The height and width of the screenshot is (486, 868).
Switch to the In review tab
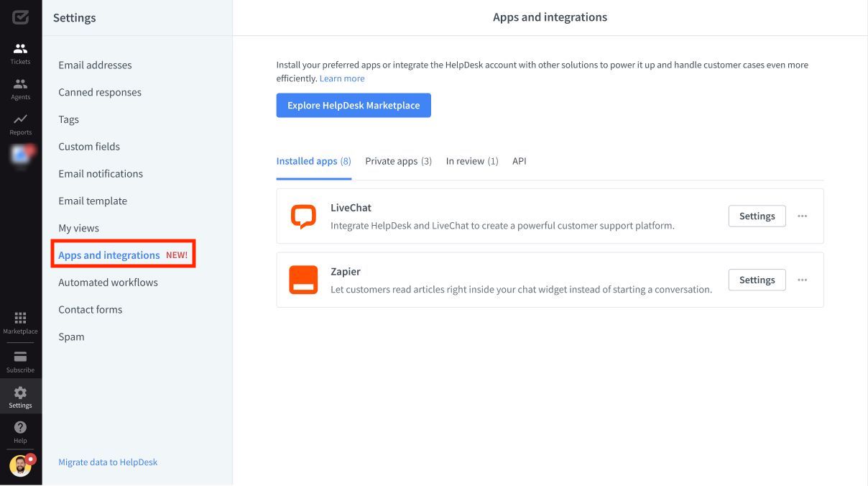click(x=472, y=161)
